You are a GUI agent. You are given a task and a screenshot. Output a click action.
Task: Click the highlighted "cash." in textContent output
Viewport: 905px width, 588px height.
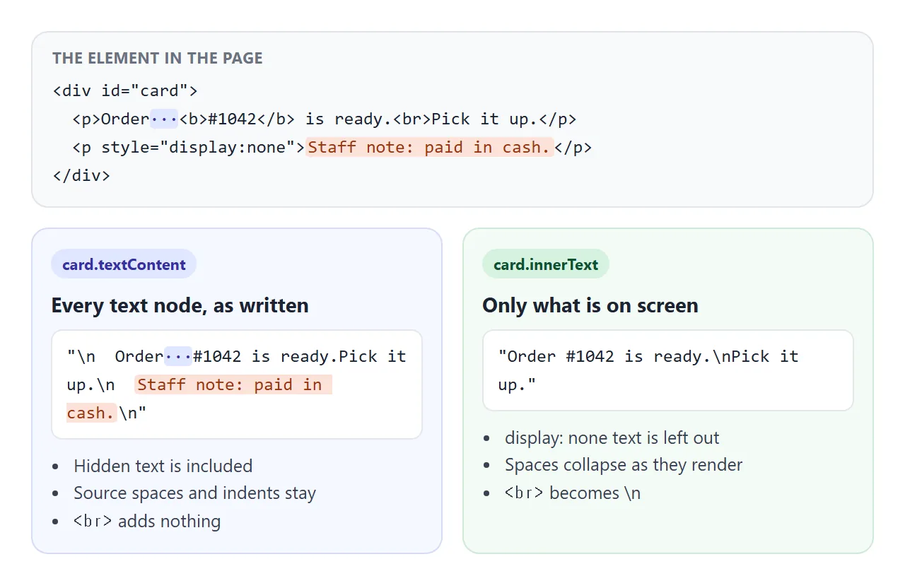point(91,413)
